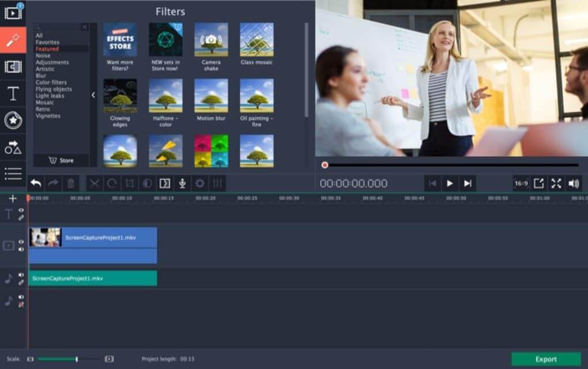Image resolution: width=588 pixels, height=369 pixels.
Task: Hide the video track with its eye toggle
Action: point(21,242)
